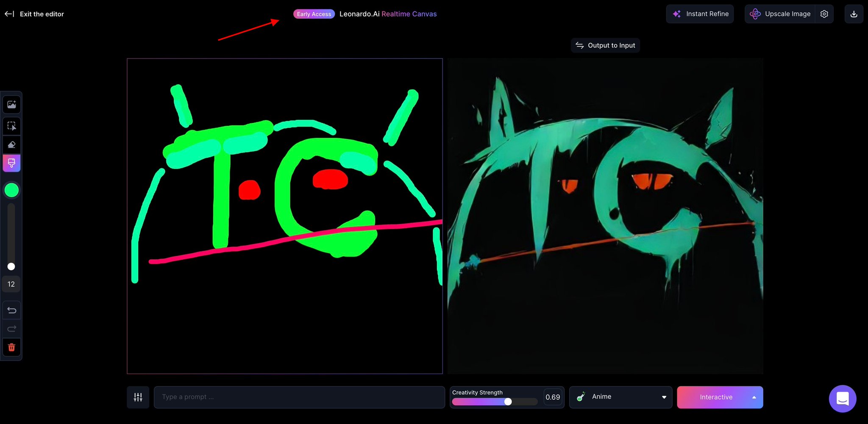Screen dimensions: 868x424
Task: Expand the Interactive mode arrow
Action: coord(754,397)
